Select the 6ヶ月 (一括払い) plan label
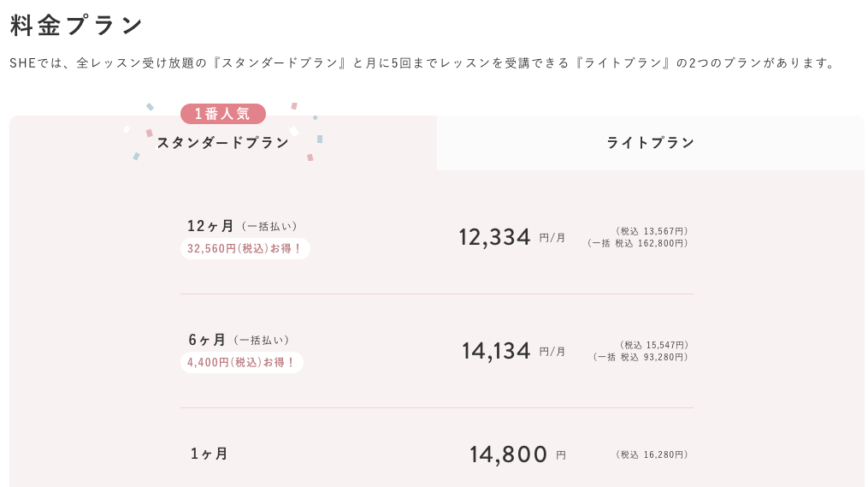Viewport: 868px width, 487px height. (239, 340)
